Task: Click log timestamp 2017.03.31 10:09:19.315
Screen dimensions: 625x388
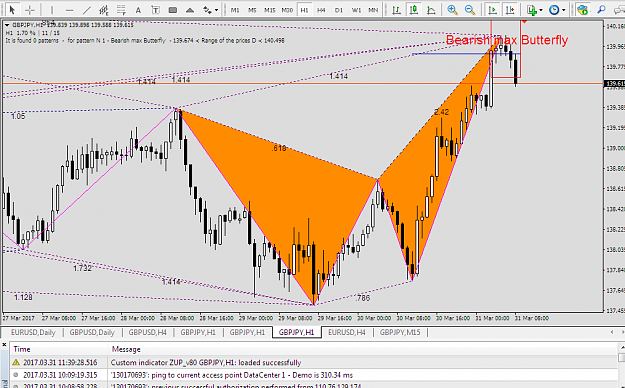Action: pos(60,375)
